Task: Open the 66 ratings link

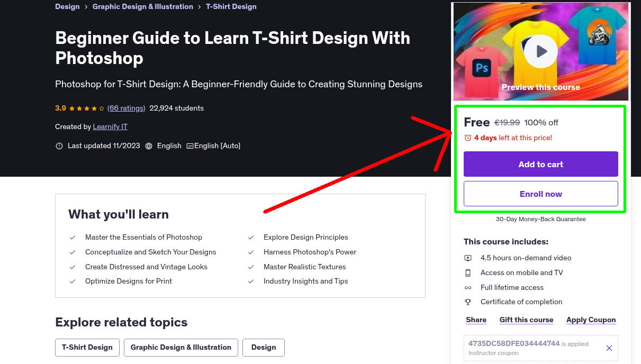Action: tap(126, 108)
